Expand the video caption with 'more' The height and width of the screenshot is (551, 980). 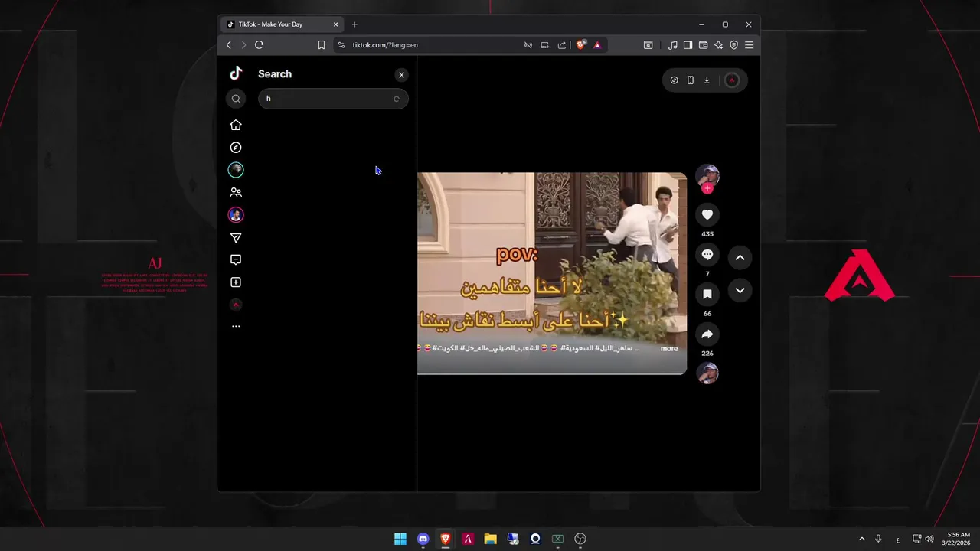669,348
